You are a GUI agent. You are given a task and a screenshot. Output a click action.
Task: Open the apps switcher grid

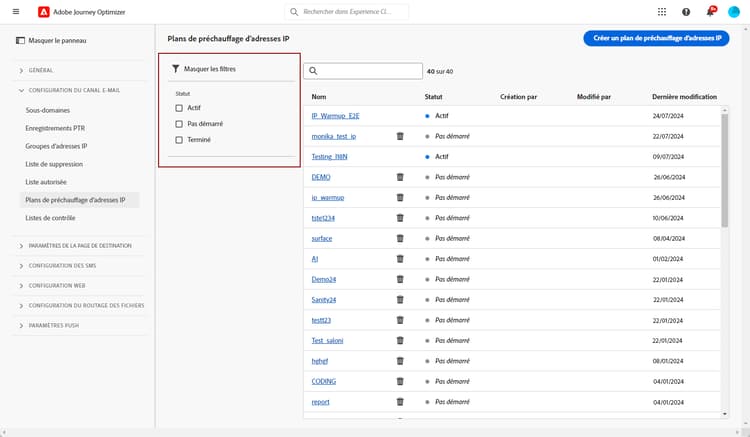point(662,12)
